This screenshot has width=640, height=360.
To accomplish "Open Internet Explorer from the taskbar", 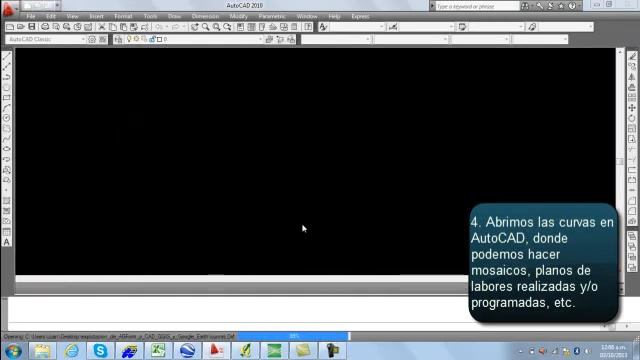I will click(71, 351).
